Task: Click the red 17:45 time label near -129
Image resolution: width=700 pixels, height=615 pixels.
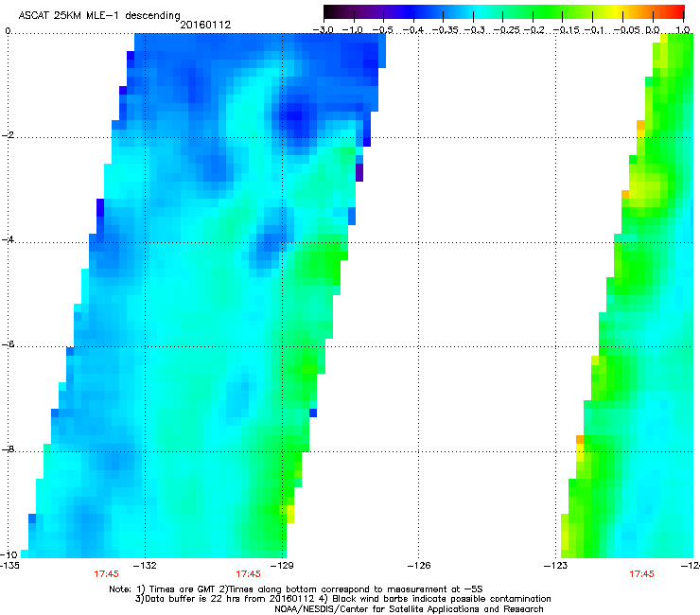Action: 248,574
